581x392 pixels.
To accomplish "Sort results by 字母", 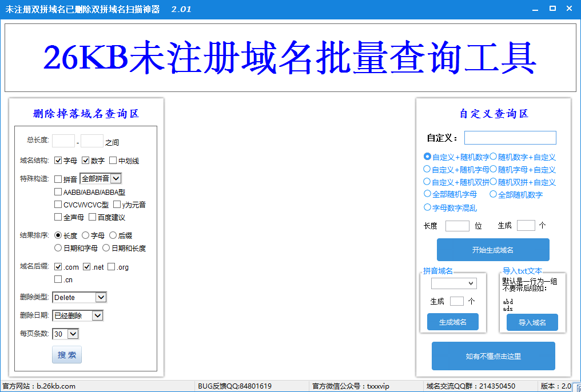I will pos(86,235).
